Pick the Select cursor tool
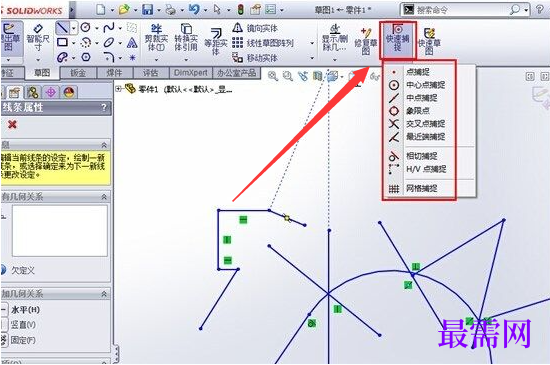The height and width of the screenshot is (365, 550). (217, 9)
